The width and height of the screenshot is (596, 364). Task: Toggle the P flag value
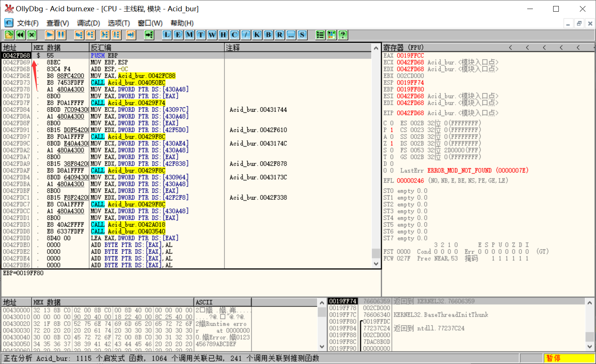click(x=392, y=130)
